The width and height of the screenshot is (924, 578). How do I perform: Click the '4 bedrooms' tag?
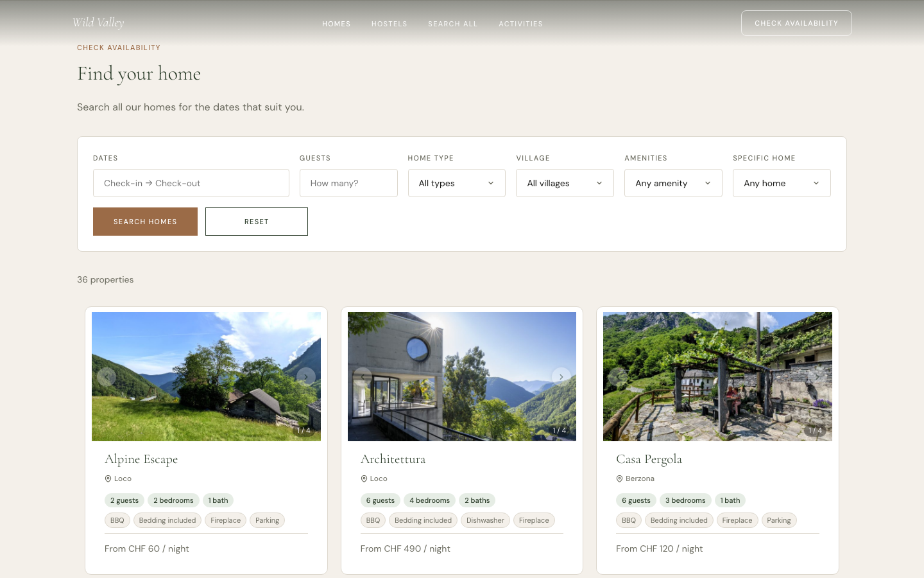click(429, 500)
